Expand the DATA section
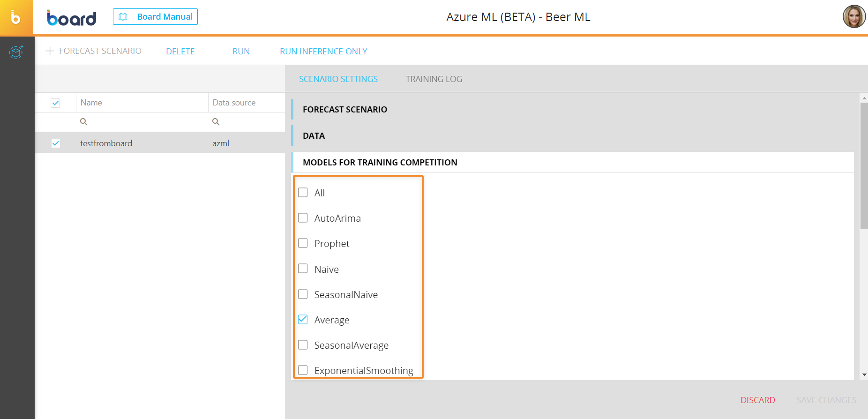 572,135
